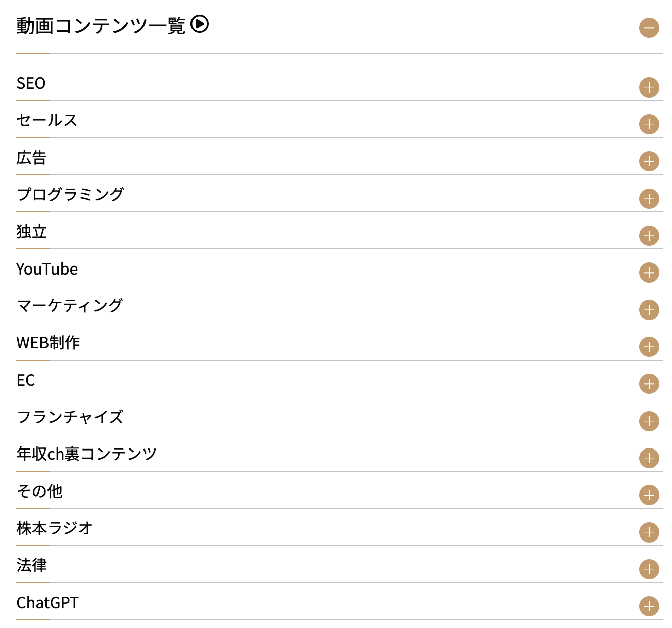Image resolution: width=672 pixels, height=628 pixels.
Task: Click the 動画コンテンツ一覧 heading text
Action: (101, 26)
